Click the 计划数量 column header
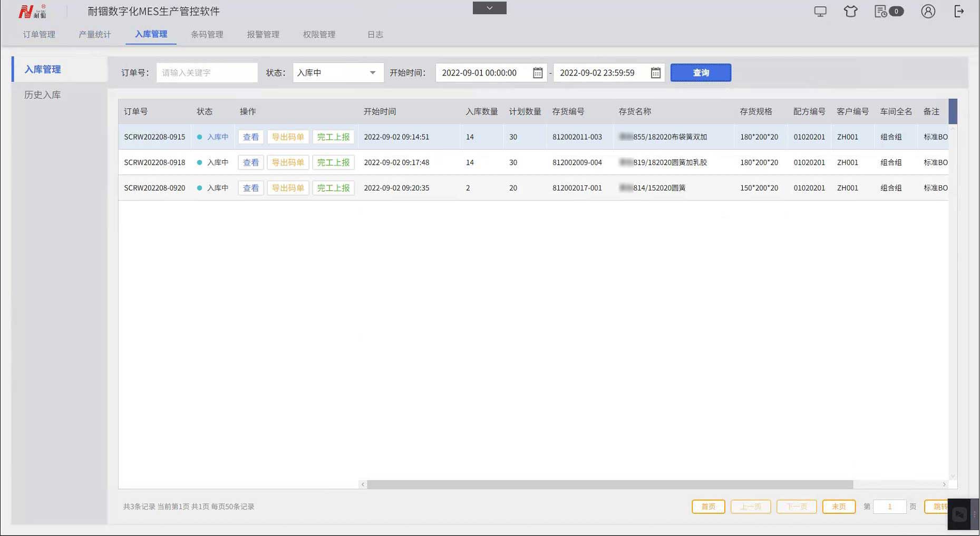Image resolution: width=980 pixels, height=536 pixels. pos(525,112)
